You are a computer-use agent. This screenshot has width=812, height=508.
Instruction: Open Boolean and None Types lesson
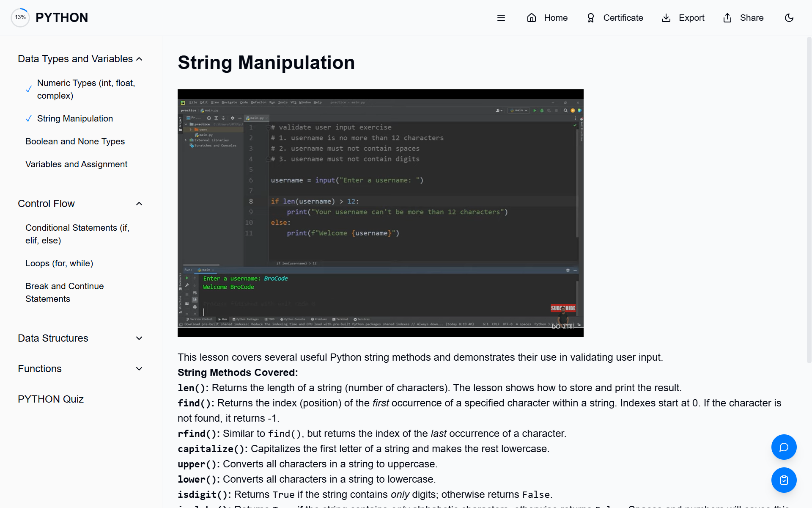click(x=75, y=141)
